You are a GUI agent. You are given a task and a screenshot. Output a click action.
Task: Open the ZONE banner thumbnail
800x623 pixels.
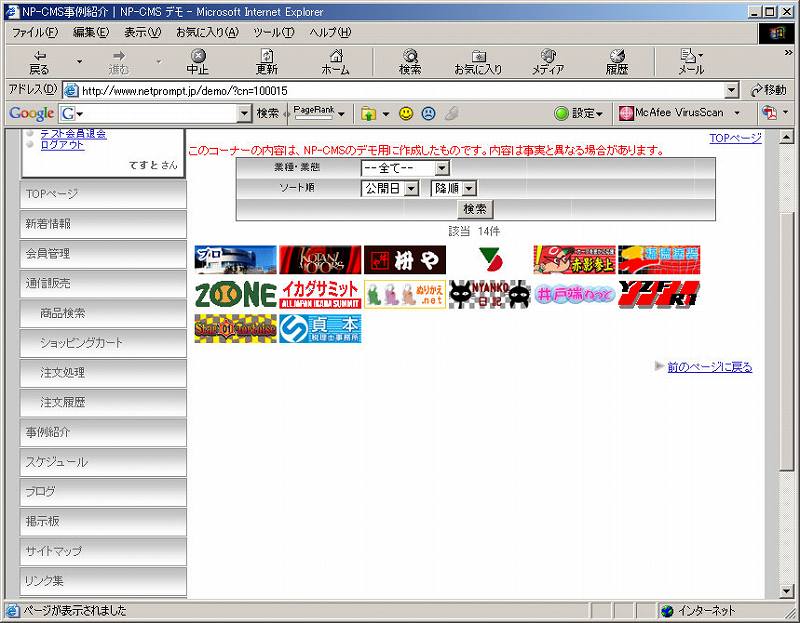point(236,294)
